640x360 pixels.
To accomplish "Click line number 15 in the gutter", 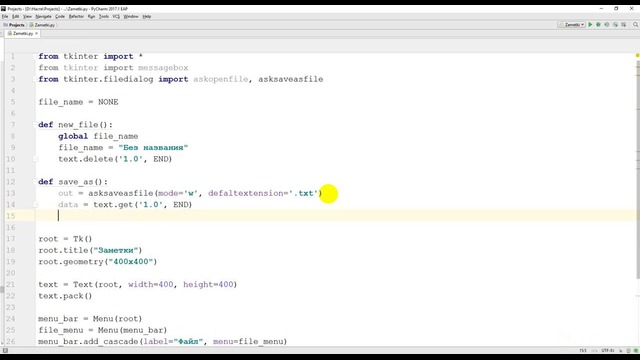I will [x=11, y=216].
